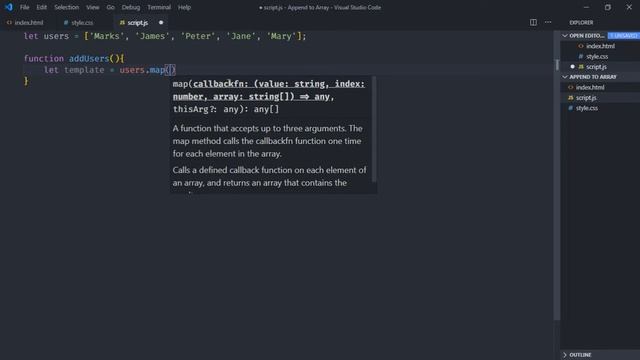The width and height of the screenshot is (640, 360).
Task: Open the Selection menu
Action: coord(67,7)
